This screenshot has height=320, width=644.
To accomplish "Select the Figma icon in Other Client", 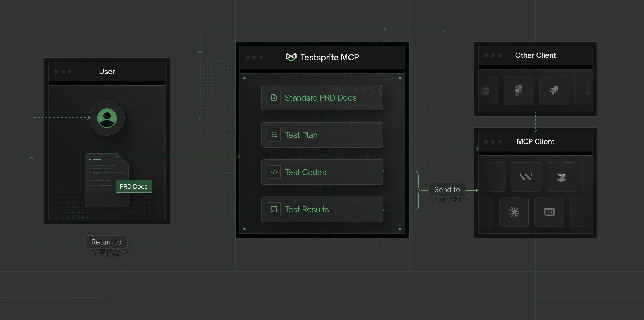I will 518,91.
